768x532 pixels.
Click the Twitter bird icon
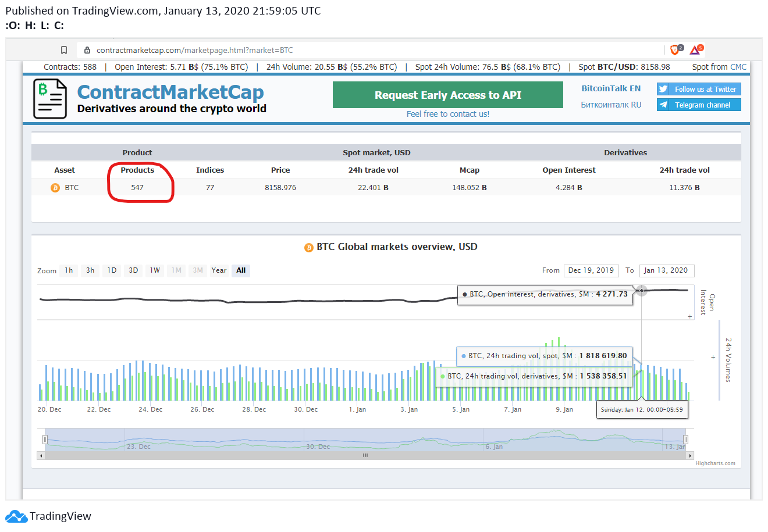point(663,89)
